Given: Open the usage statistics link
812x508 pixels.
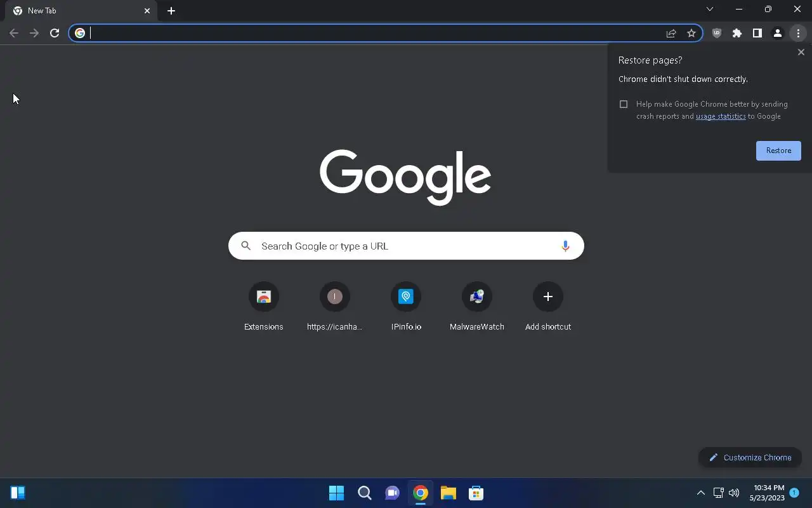Looking at the screenshot, I should (x=721, y=116).
